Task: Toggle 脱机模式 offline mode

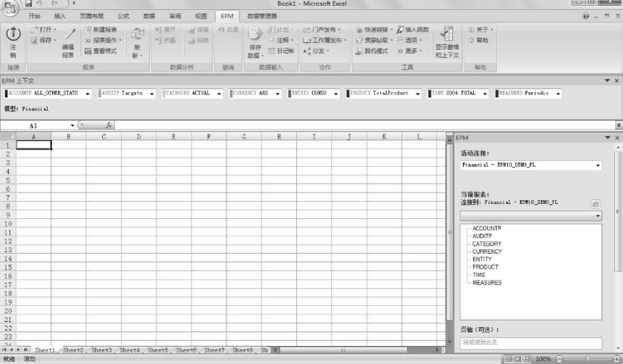Action: [372, 51]
